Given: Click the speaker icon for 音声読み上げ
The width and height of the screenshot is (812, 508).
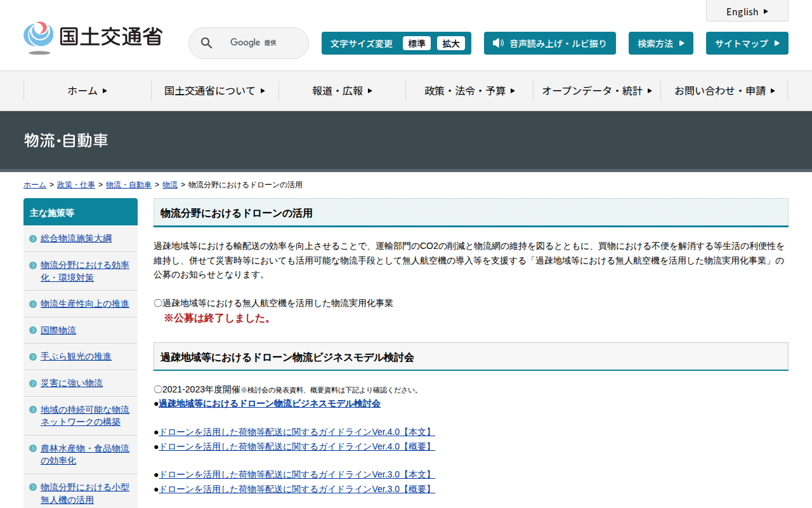Looking at the screenshot, I should [x=498, y=43].
